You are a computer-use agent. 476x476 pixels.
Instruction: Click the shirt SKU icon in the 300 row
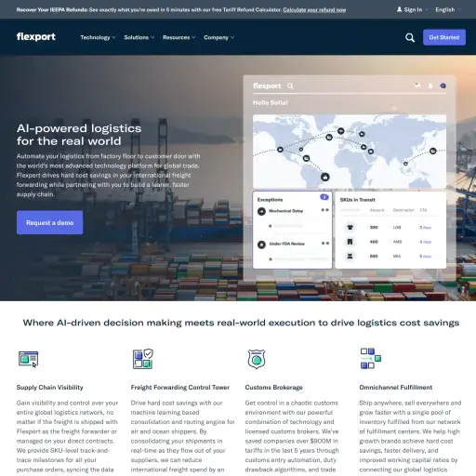coord(350,227)
